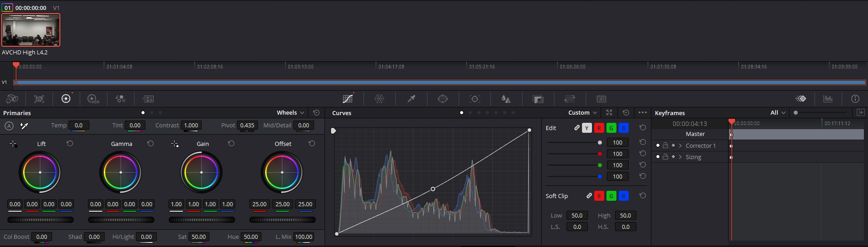
Task: Switch to the Motion Effects palette
Action: click(148, 99)
